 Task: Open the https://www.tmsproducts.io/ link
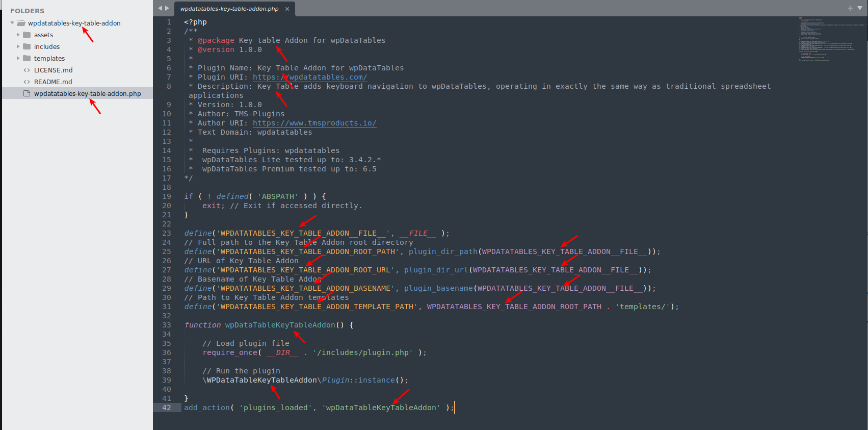(x=314, y=123)
